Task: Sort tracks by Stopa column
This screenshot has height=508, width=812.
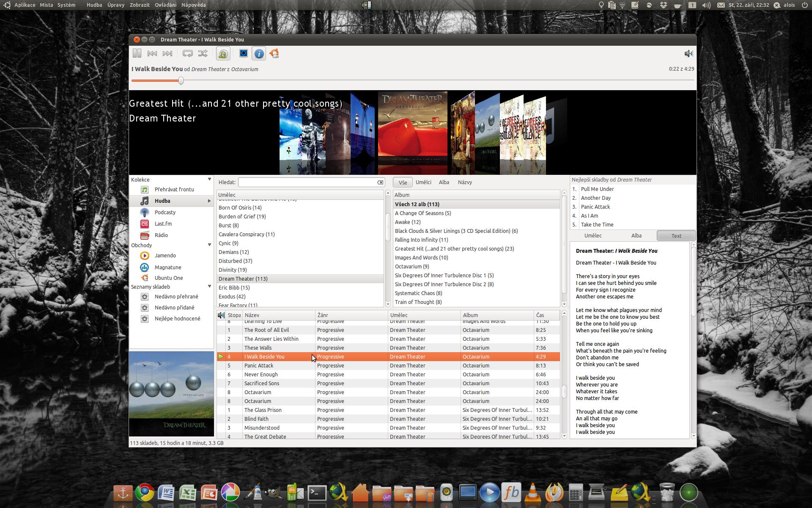Action: (234, 315)
